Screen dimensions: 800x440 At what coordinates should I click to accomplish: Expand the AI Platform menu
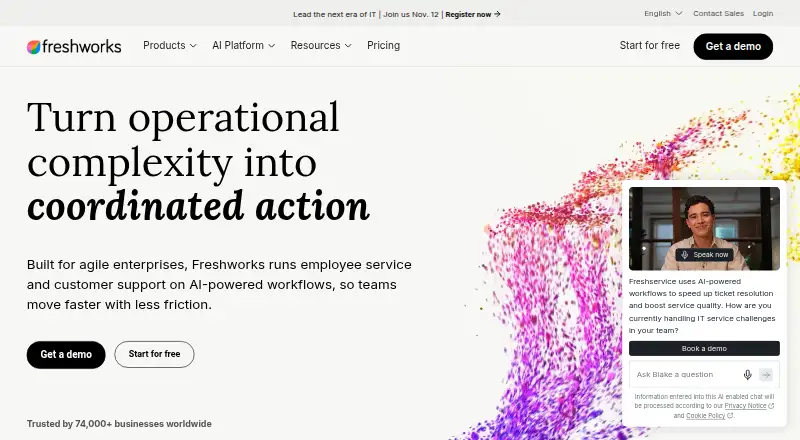tap(243, 45)
